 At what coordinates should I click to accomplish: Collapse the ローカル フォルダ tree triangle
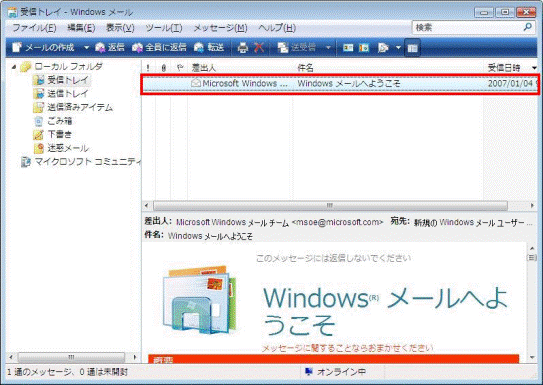coord(14,66)
